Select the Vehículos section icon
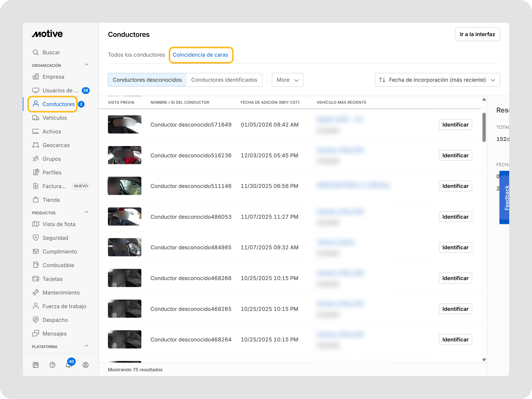 pyautogui.click(x=36, y=118)
